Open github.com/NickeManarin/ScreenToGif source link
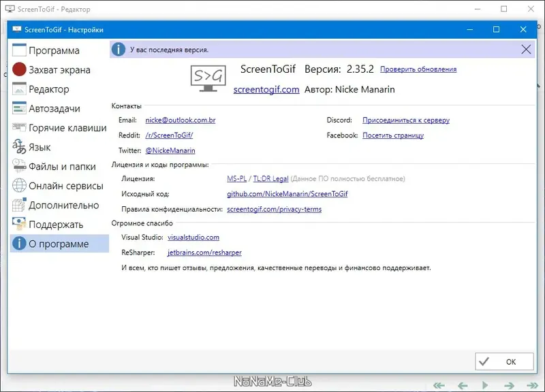This screenshot has height=392, width=545. click(x=287, y=194)
